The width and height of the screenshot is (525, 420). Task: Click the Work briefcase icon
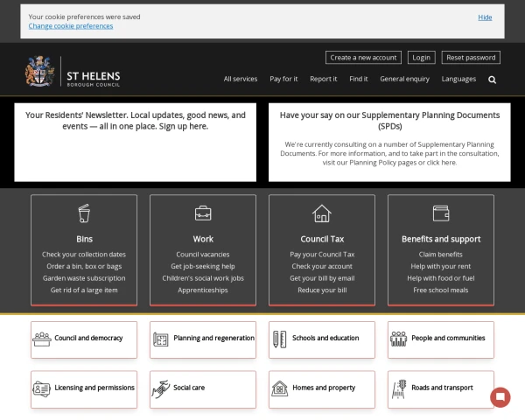203,213
